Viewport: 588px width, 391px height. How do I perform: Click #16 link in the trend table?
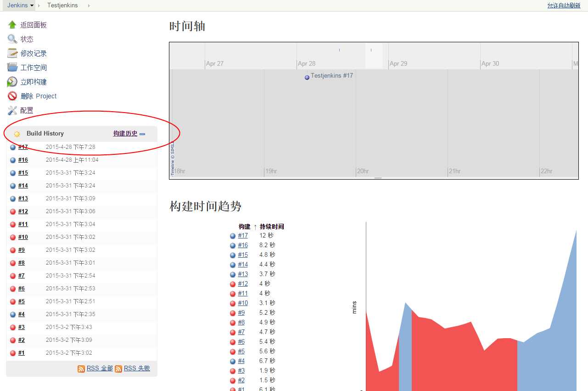click(243, 245)
